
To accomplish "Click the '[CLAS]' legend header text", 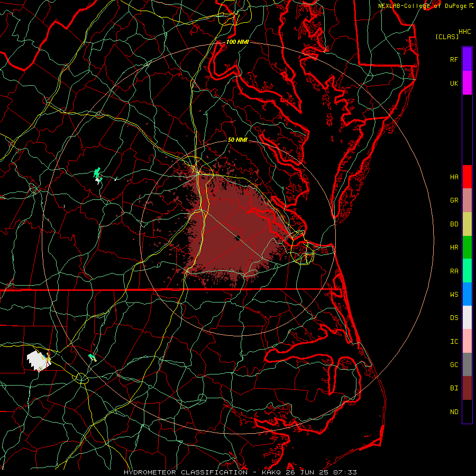I will [x=447, y=37].
